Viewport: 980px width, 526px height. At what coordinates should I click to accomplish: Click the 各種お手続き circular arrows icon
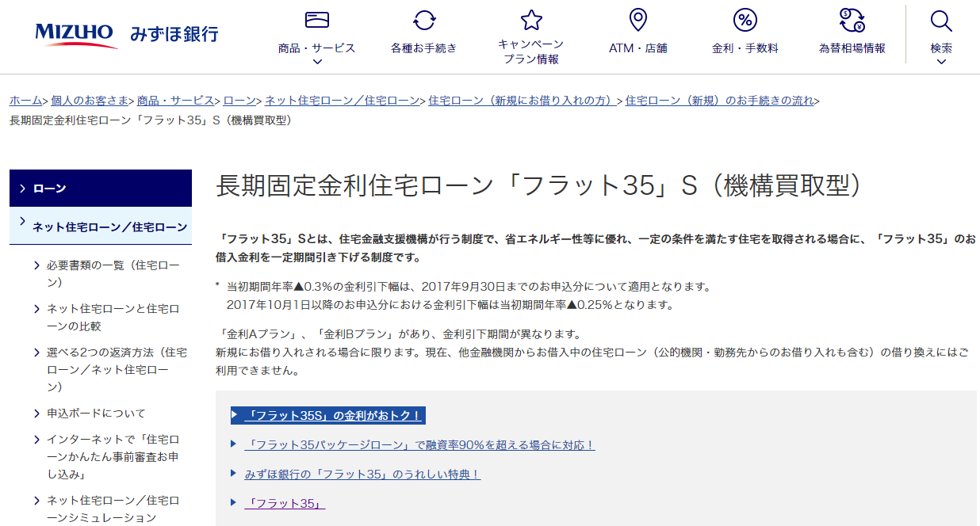point(424,20)
